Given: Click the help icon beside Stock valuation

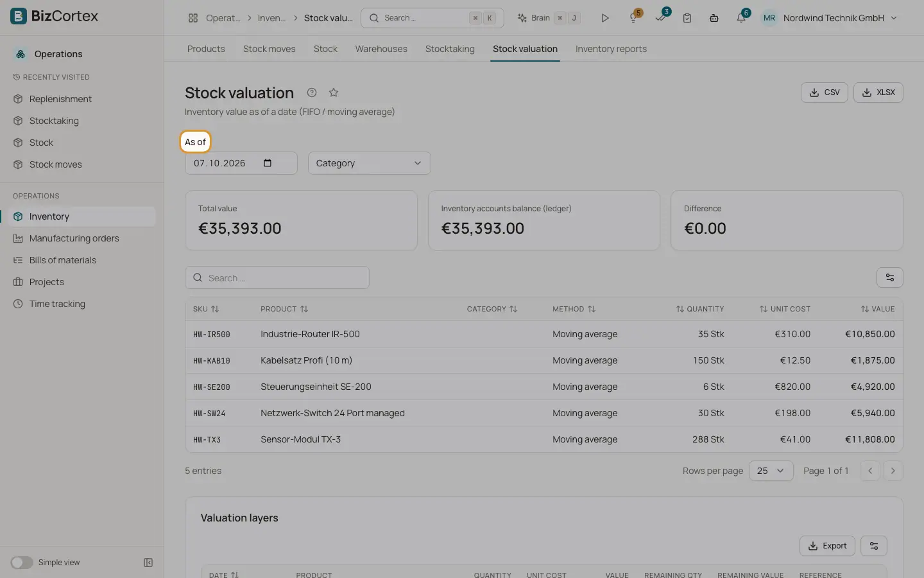Looking at the screenshot, I should [312, 92].
